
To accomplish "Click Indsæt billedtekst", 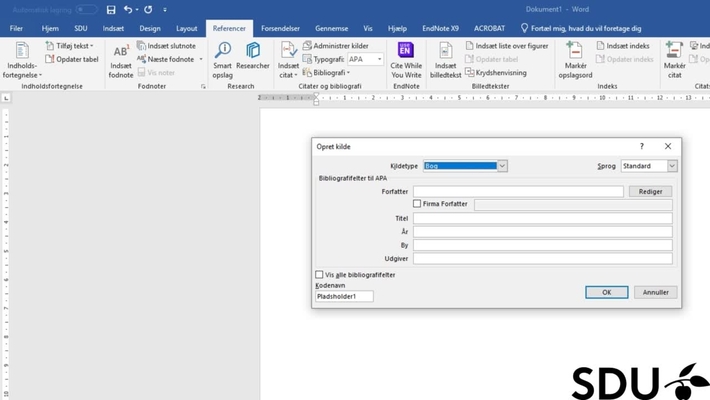I will (x=446, y=60).
